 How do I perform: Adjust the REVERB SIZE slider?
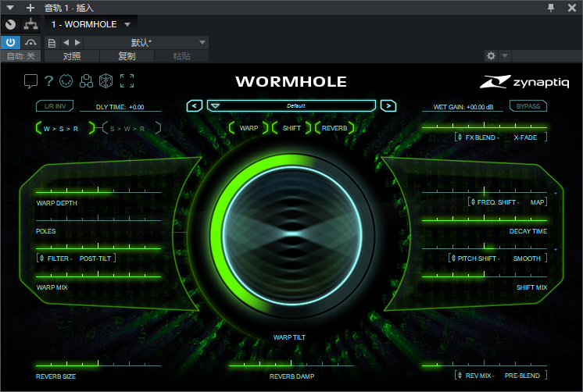click(98, 365)
